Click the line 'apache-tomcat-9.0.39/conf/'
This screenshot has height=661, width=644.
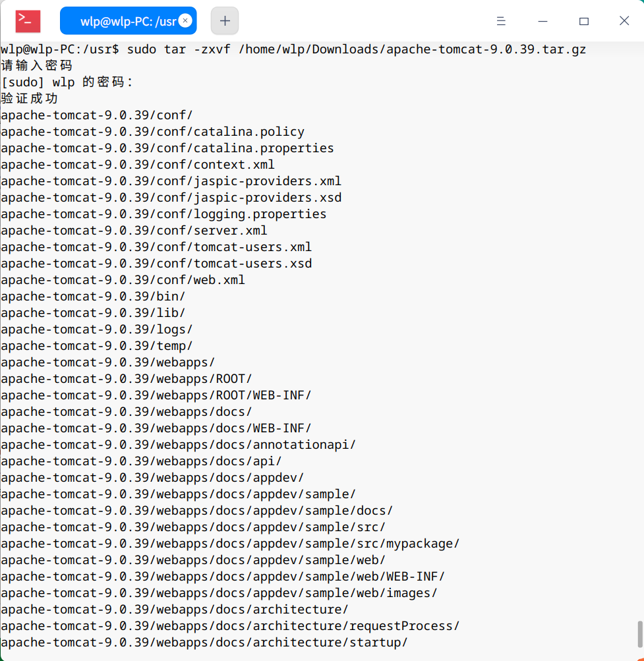coord(97,115)
